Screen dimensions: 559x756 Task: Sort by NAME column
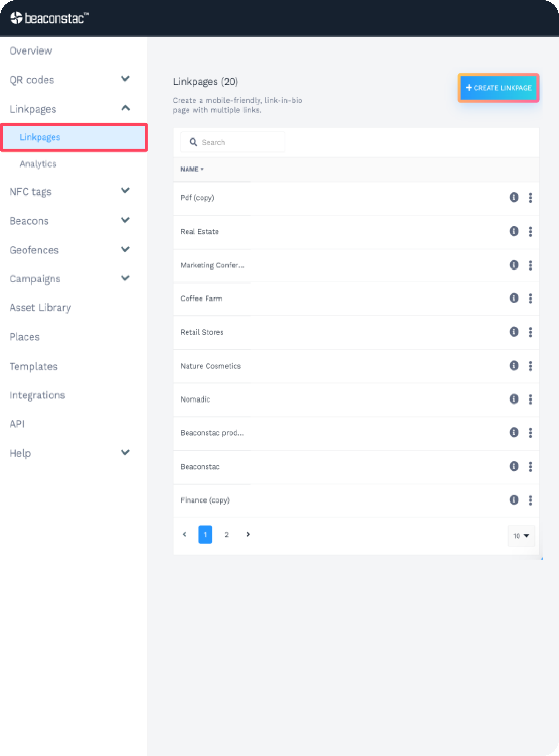point(192,169)
